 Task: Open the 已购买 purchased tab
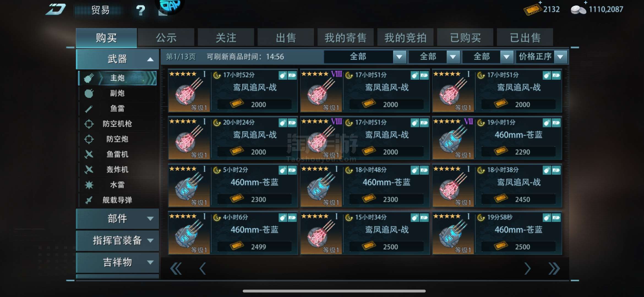pos(465,37)
